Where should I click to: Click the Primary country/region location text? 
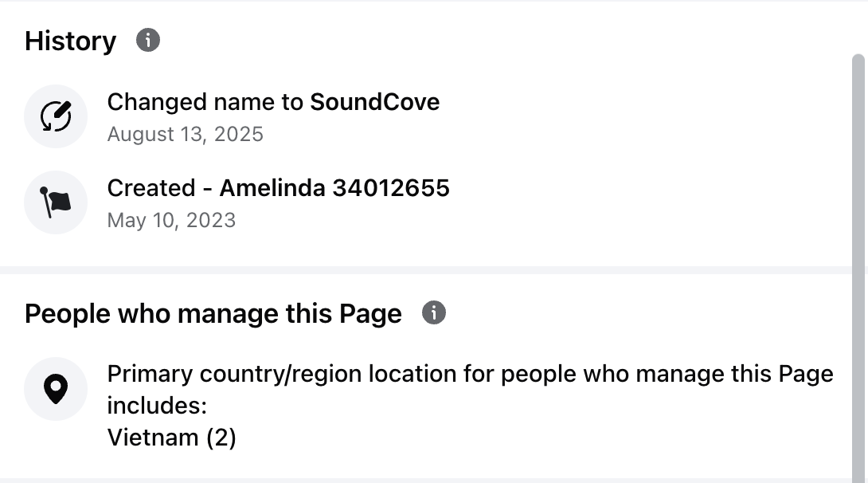coord(470,374)
